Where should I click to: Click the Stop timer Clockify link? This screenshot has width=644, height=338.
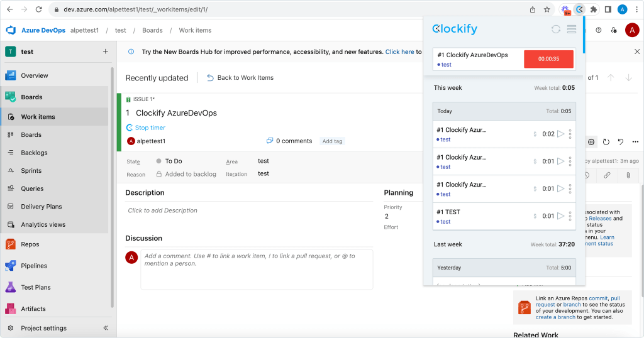[x=146, y=128]
